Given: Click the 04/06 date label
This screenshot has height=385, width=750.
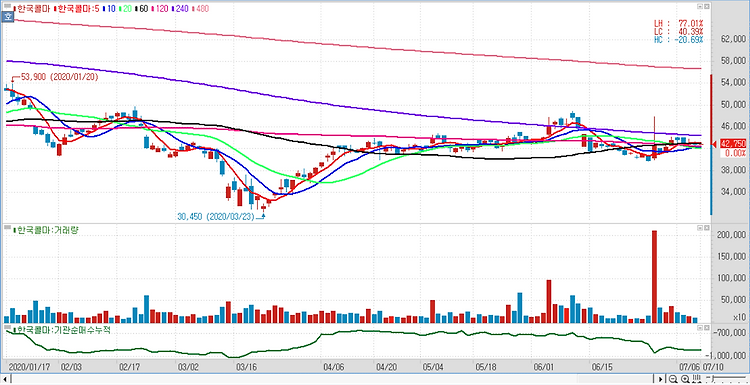Looking at the screenshot, I should pos(333,367).
